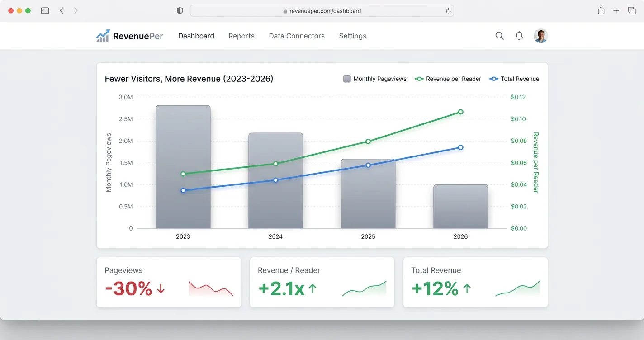This screenshot has width=644, height=340.
Task: Click the "Revenue / Reader" card heading
Action: click(x=289, y=270)
